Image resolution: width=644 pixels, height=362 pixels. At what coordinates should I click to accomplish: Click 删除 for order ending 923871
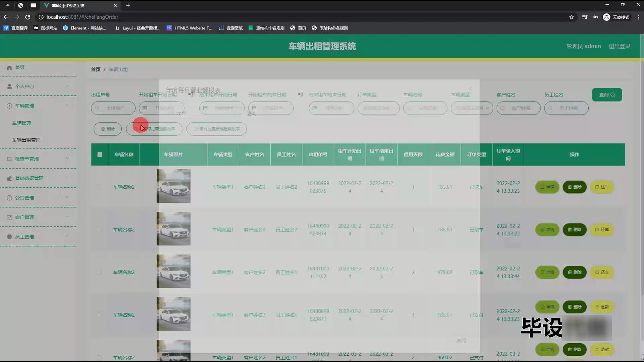click(575, 307)
